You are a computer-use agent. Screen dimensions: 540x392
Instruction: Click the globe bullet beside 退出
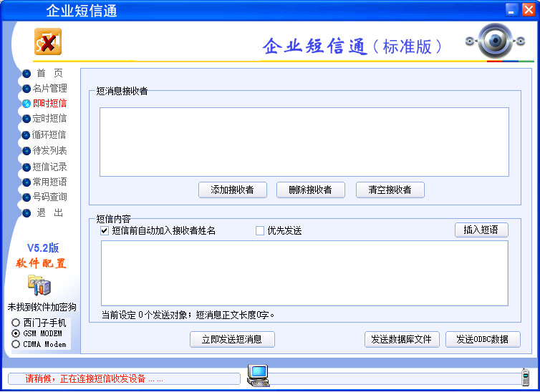tap(26, 213)
